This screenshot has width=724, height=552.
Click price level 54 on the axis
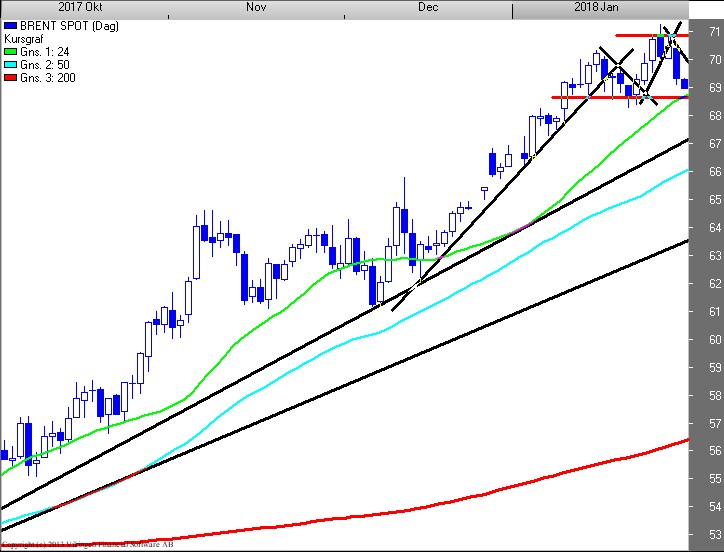(715, 507)
